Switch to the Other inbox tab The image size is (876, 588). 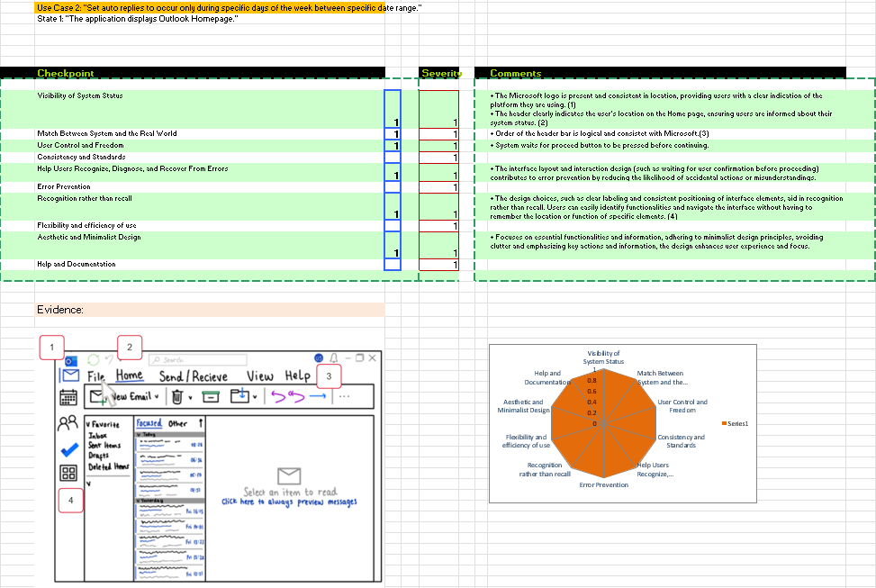[x=177, y=424]
